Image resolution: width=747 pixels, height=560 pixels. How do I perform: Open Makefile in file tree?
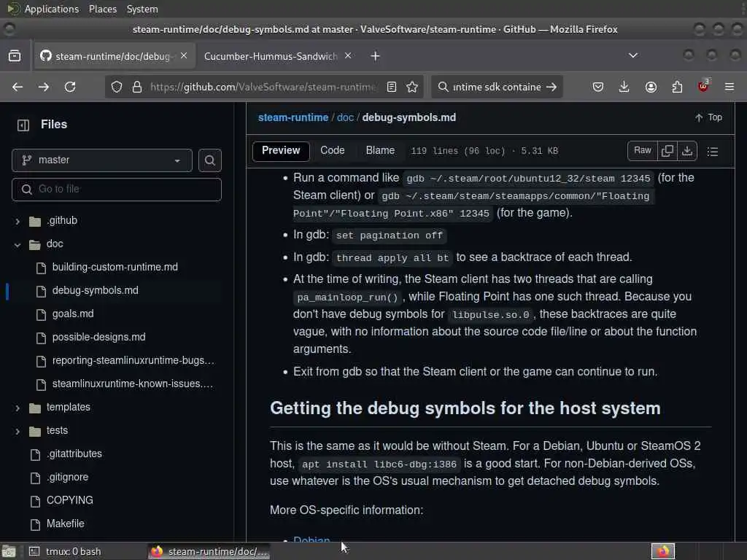[65, 524]
